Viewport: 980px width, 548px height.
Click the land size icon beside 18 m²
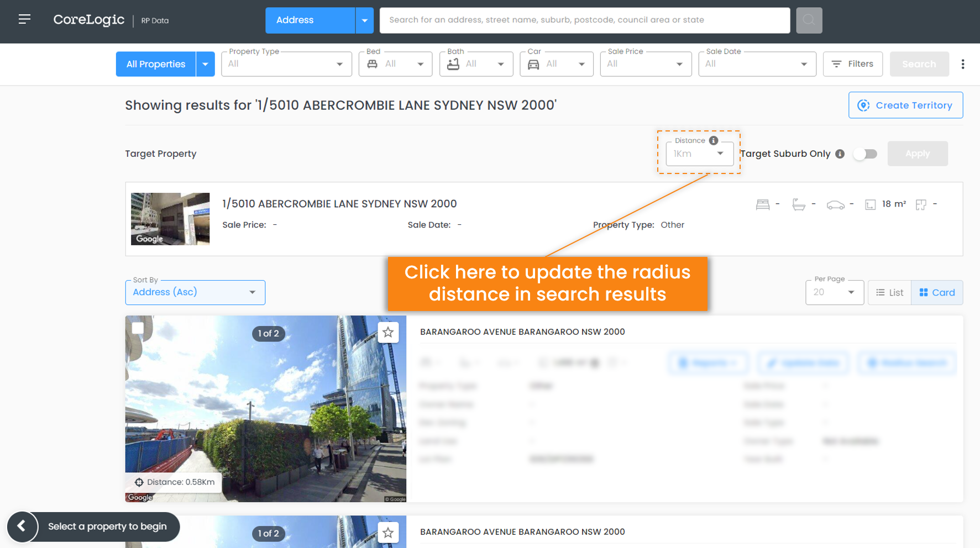[870, 205]
